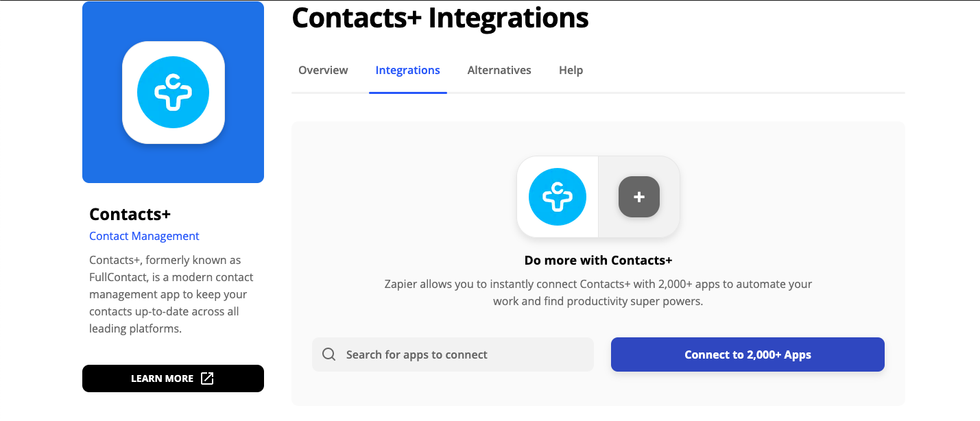This screenshot has width=980, height=421.
Task: Select the Integrations tab
Action: (x=408, y=70)
